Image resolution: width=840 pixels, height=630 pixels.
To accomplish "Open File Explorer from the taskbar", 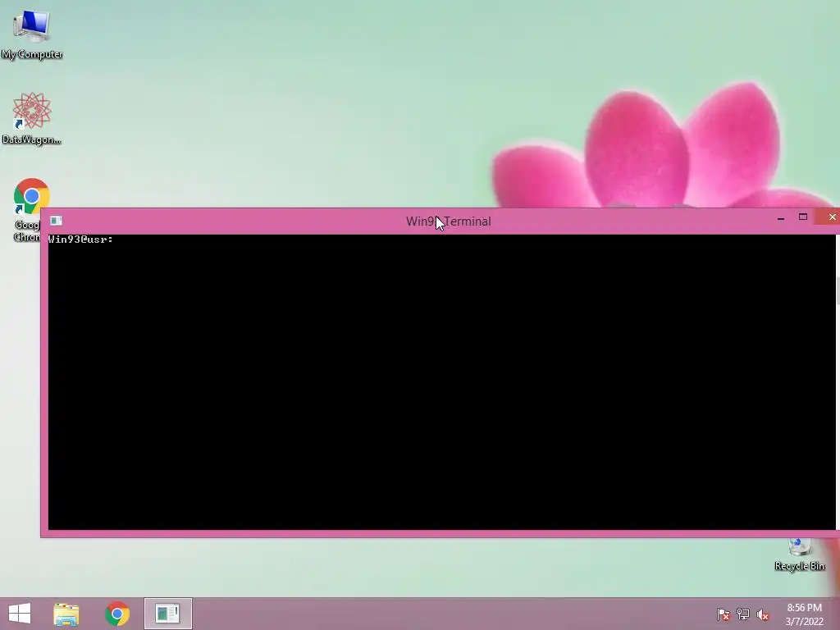I will (x=66, y=614).
